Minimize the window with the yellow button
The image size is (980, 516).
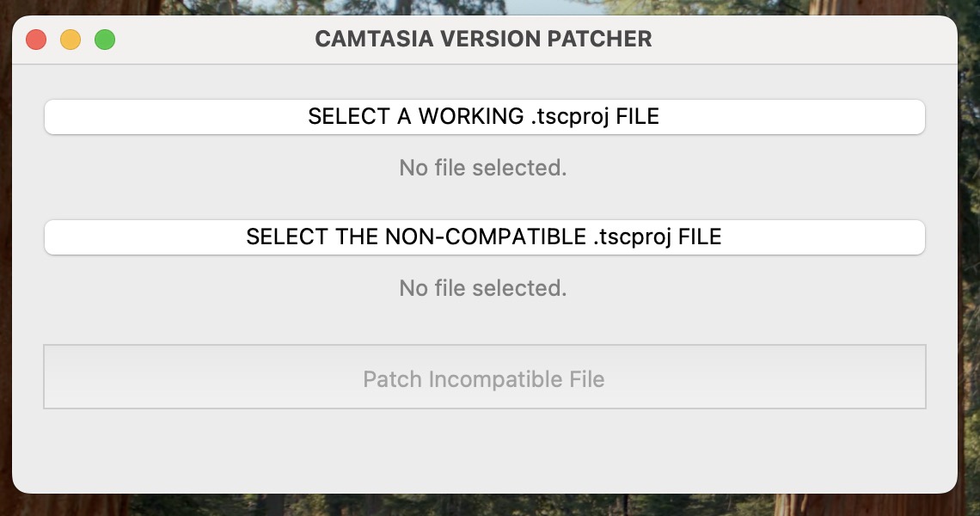coord(70,40)
